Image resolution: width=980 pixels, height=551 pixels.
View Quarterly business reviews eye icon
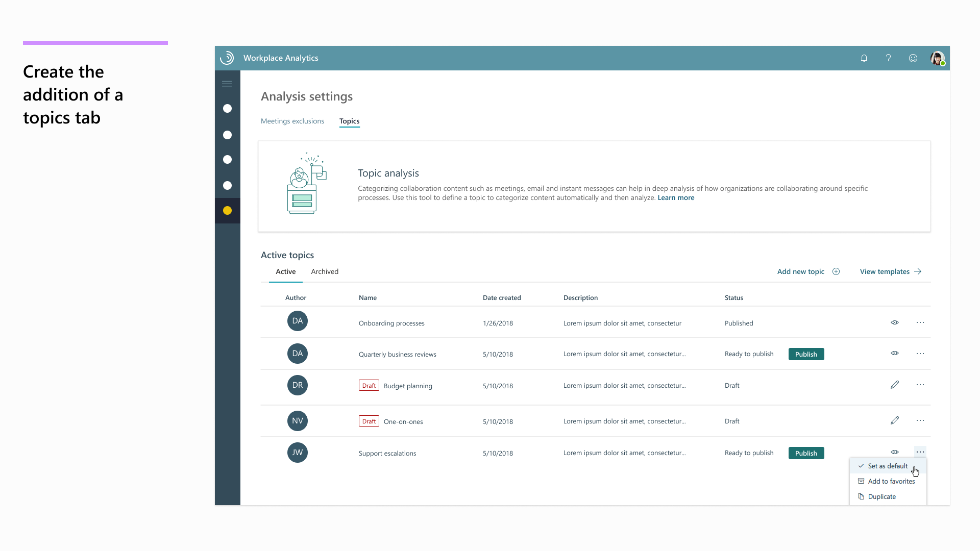coord(895,353)
